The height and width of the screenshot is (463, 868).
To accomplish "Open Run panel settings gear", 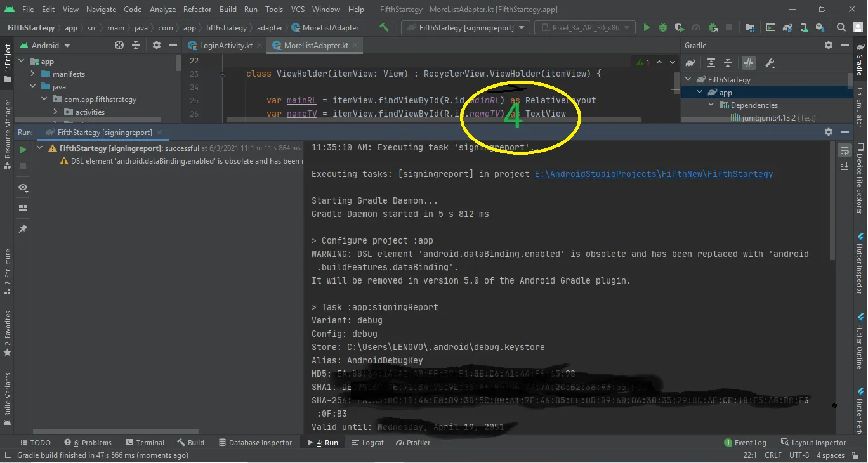I will pos(829,132).
